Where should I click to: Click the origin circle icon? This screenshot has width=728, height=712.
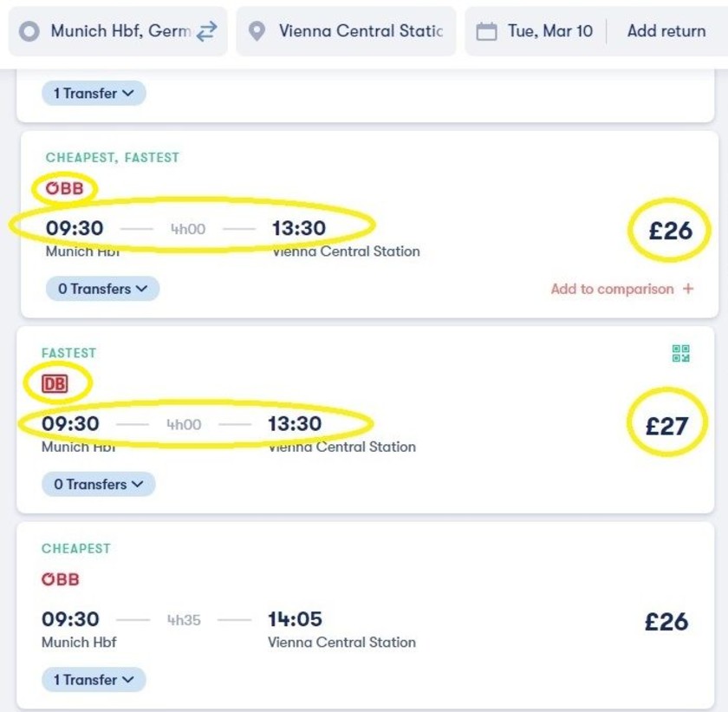point(29,31)
